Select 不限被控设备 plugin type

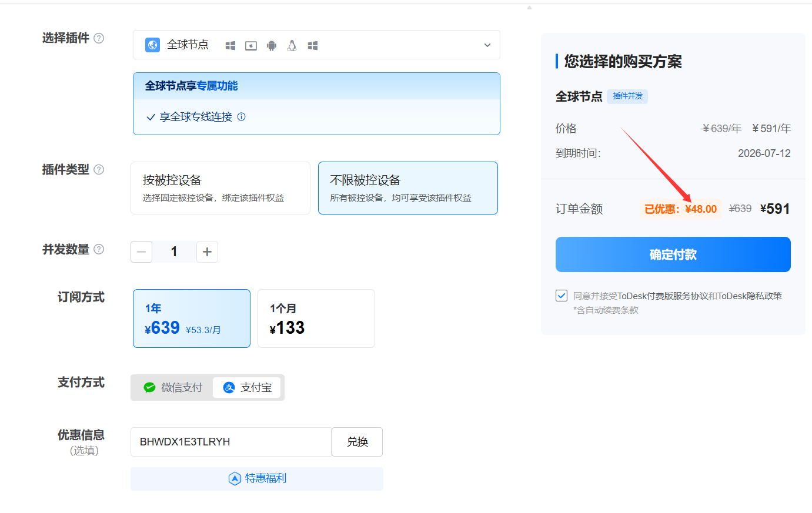408,188
